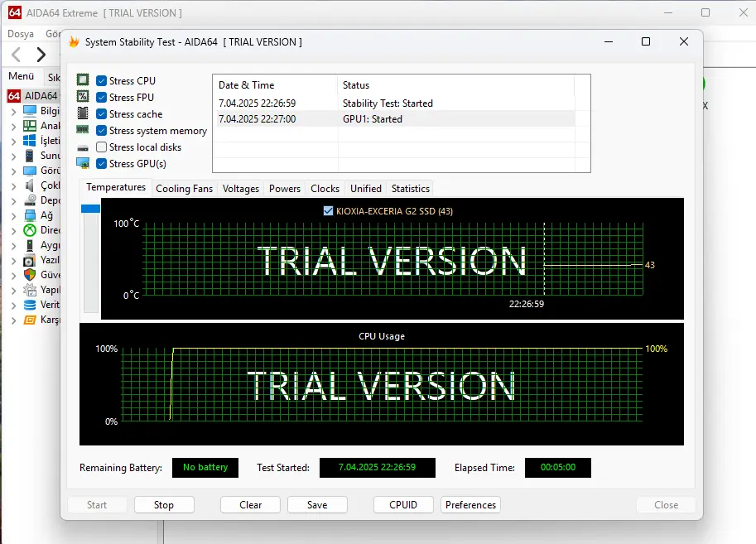
Task: Select the 'Stability Test: Started' log row
Action: pos(394,104)
